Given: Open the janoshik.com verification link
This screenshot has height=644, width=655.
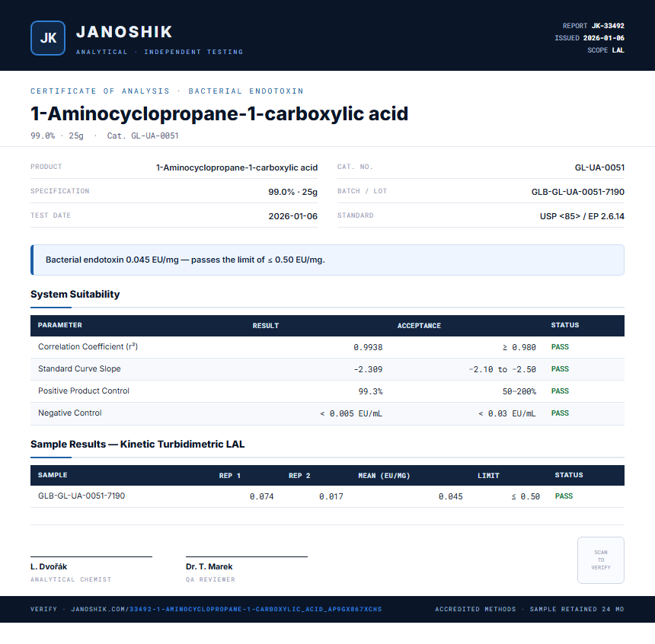Looking at the screenshot, I should point(226,609).
